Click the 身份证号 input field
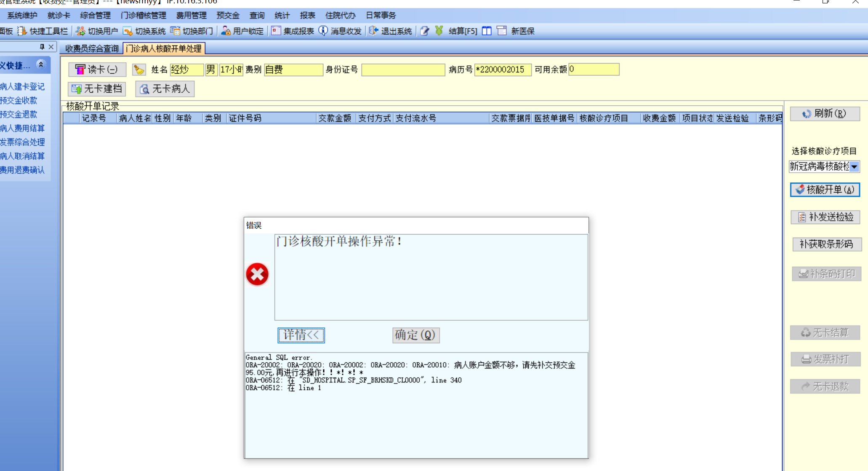868x471 pixels. pyautogui.click(x=403, y=70)
